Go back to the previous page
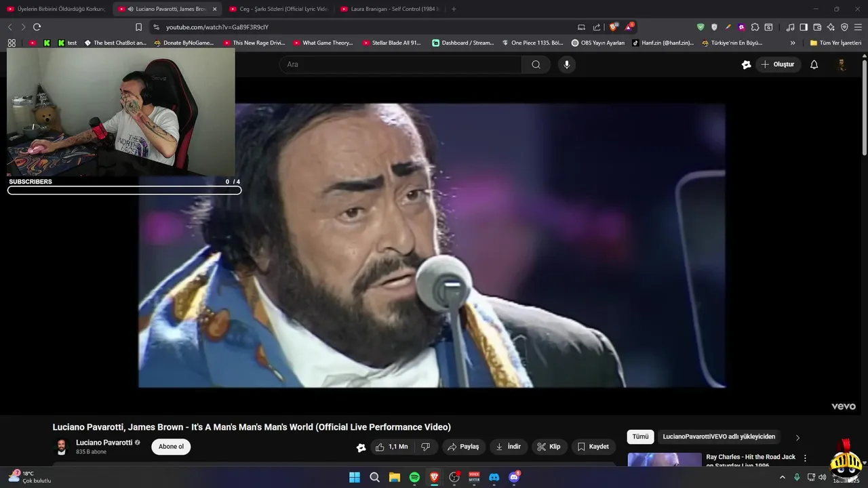This screenshot has height=488, width=868. point(9,27)
